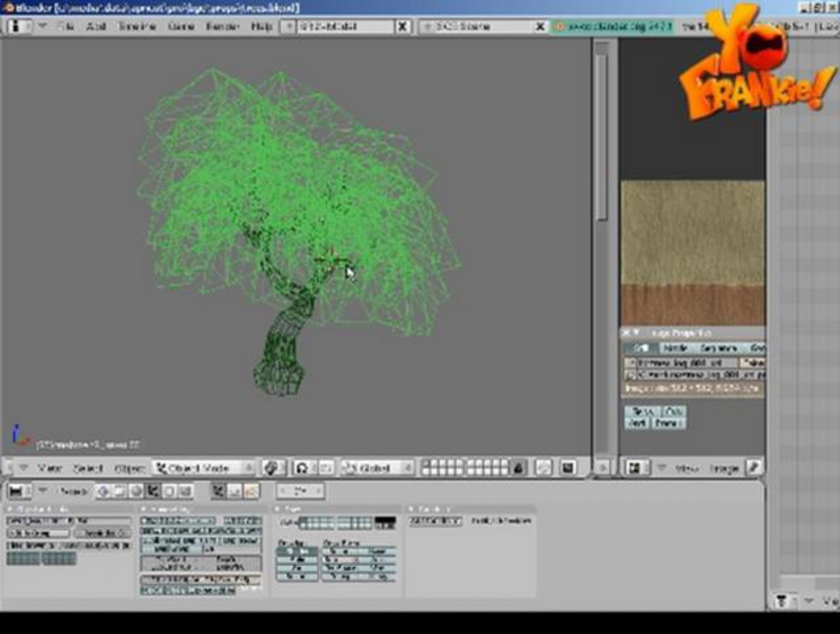This screenshot has height=634, width=840.
Task: Click the Image Editor window type icon
Action: [634, 468]
